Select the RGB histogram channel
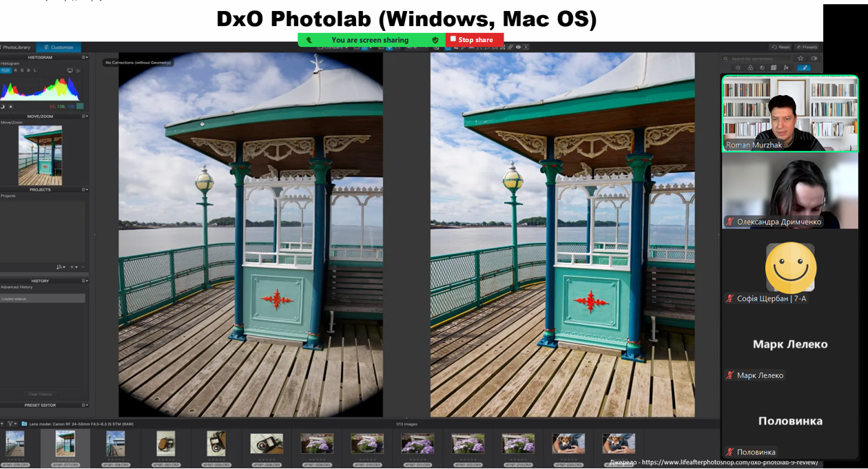868x469 pixels. pos(6,70)
